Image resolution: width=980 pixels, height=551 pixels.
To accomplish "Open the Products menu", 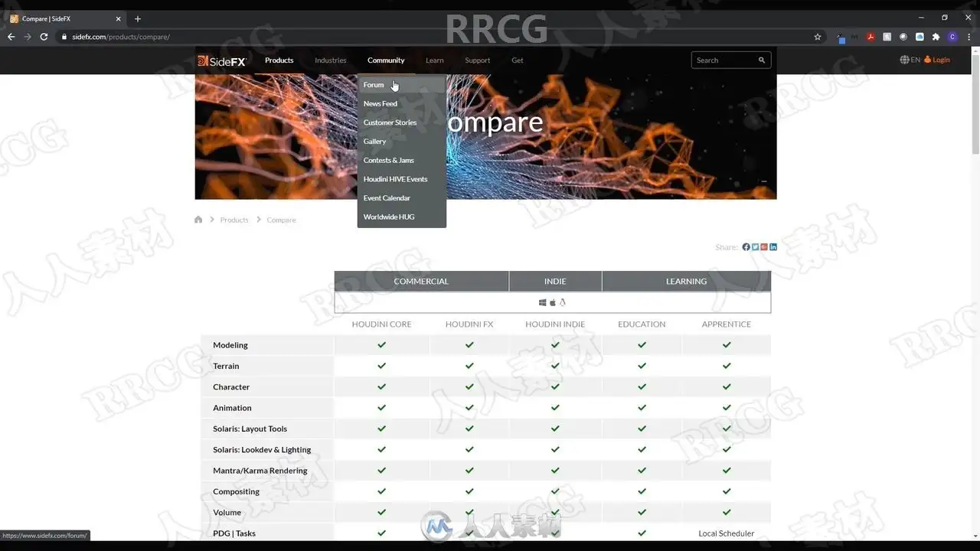I will click(279, 60).
